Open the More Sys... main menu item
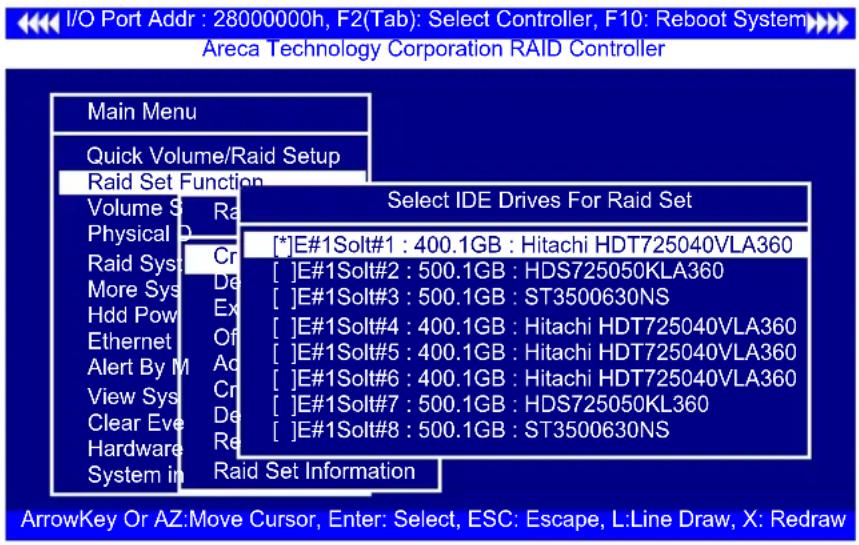859x545 pixels. click(133, 290)
